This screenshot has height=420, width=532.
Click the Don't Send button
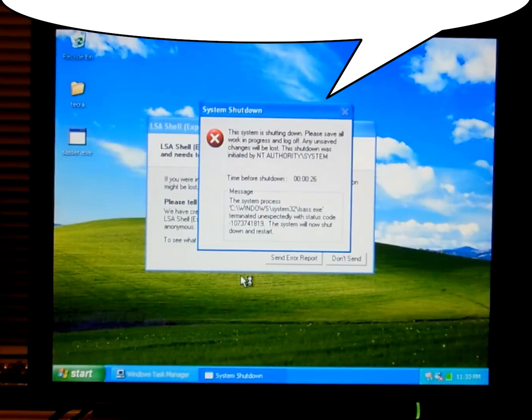346,258
